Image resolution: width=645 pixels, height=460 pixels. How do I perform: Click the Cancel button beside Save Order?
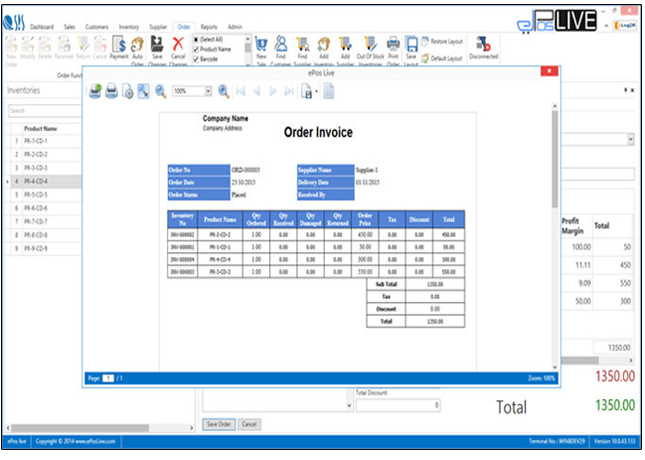click(250, 424)
